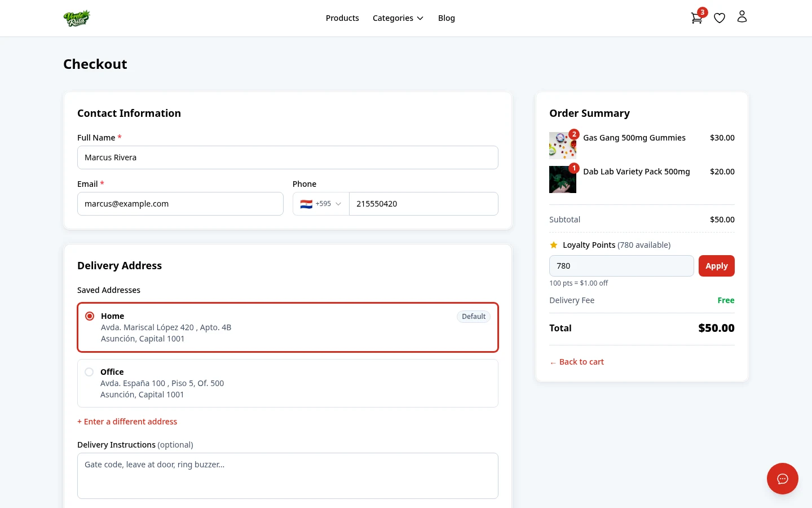Image resolution: width=812 pixels, height=508 pixels.
Task: Choose Home address radio button again
Action: [90, 316]
